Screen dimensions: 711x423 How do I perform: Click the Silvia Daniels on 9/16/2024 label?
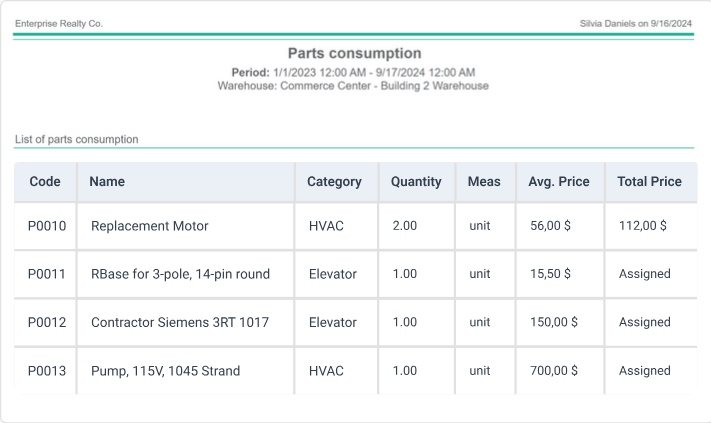click(636, 23)
